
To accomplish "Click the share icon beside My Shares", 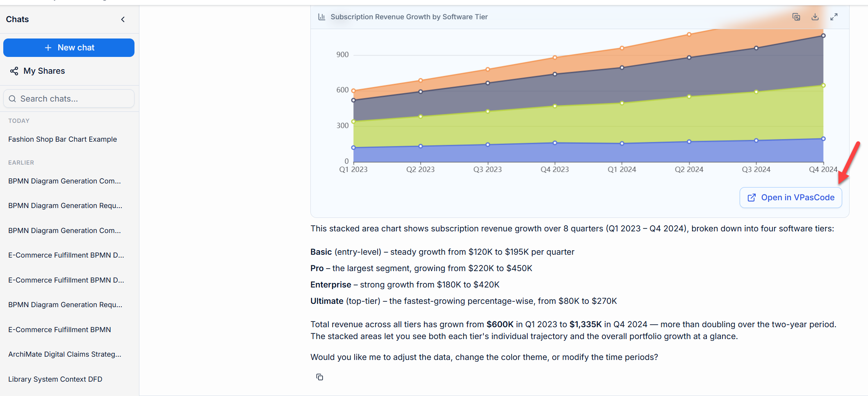I will point(14,71).
